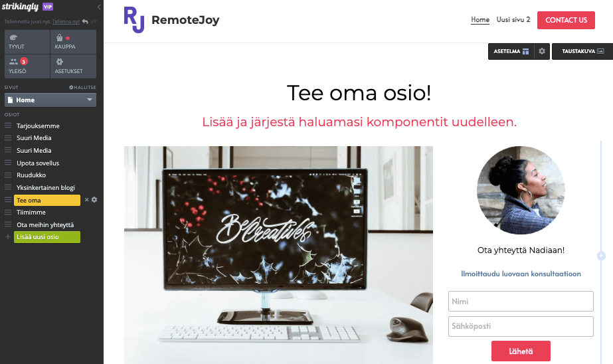Click the Lisää uusi osio button
613x364 pixels.
point(47,237)
